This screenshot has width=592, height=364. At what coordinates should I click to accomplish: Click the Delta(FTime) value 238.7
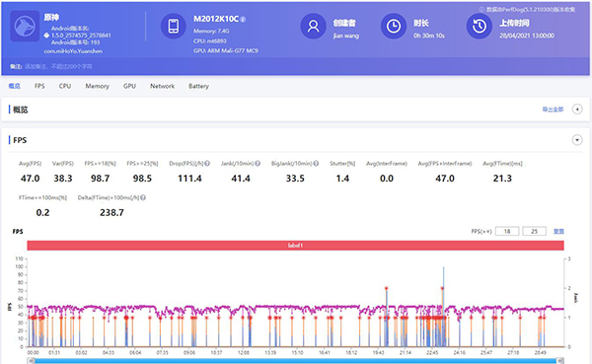pos(111,213)
